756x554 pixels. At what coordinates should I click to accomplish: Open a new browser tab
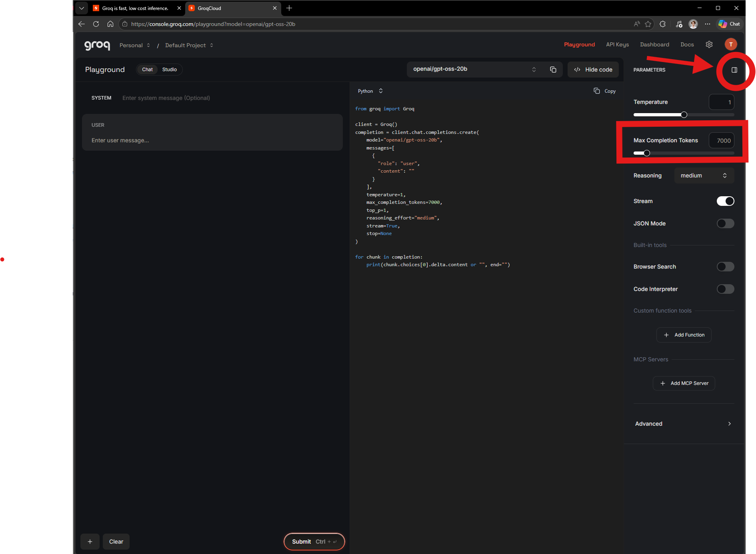point(289,8)
